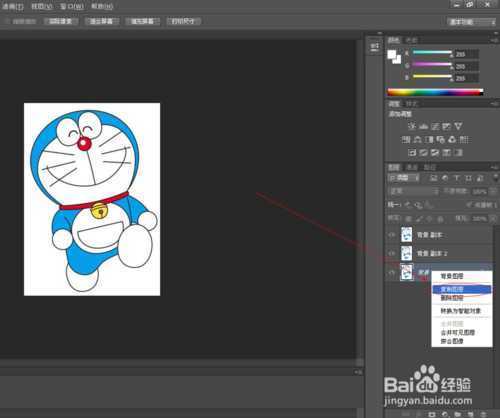Toggle lock image pixels
This screenshot has width=500, height=418.
[419, 219]
